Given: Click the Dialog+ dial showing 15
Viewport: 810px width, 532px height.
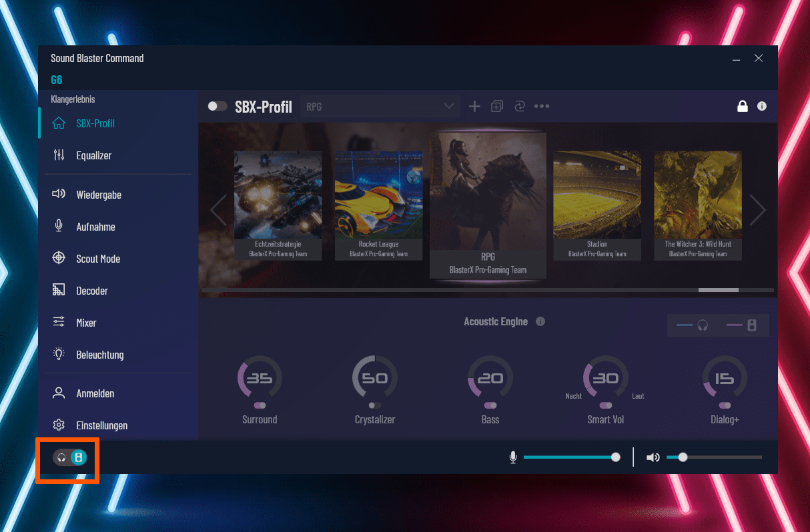Looking at the screenshot, I should point(725,378).
